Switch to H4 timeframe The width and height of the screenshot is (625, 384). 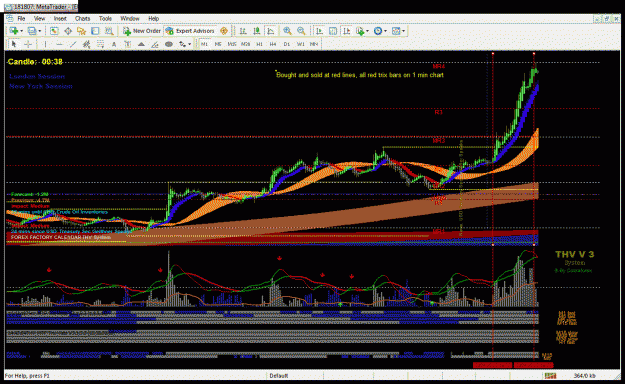273,44
